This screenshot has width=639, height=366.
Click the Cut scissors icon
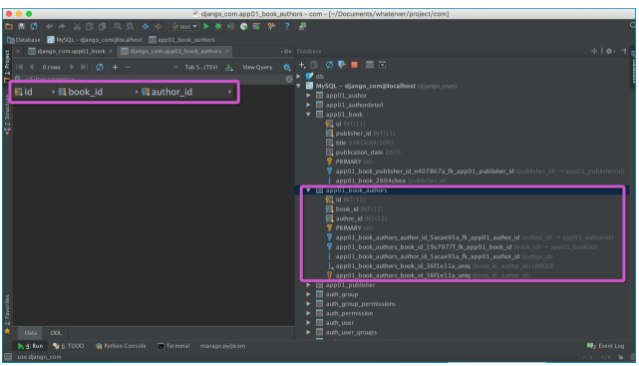click(77, 26)
